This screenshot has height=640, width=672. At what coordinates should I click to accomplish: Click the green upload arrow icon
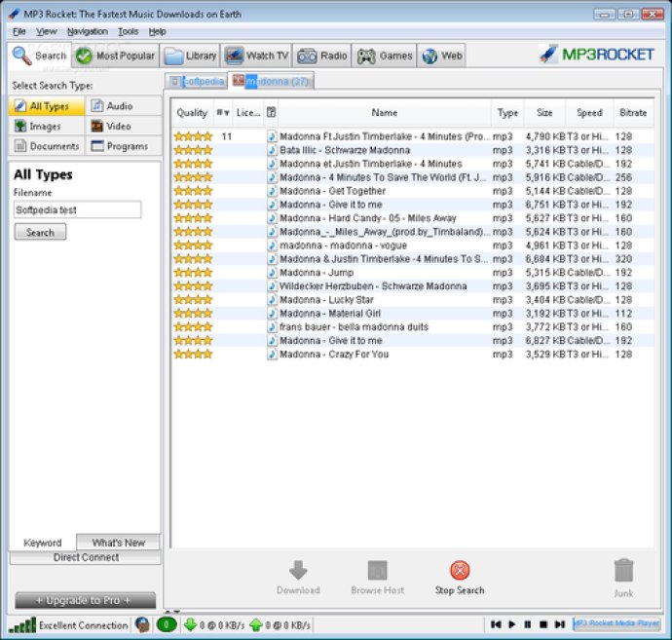(256, 625)
